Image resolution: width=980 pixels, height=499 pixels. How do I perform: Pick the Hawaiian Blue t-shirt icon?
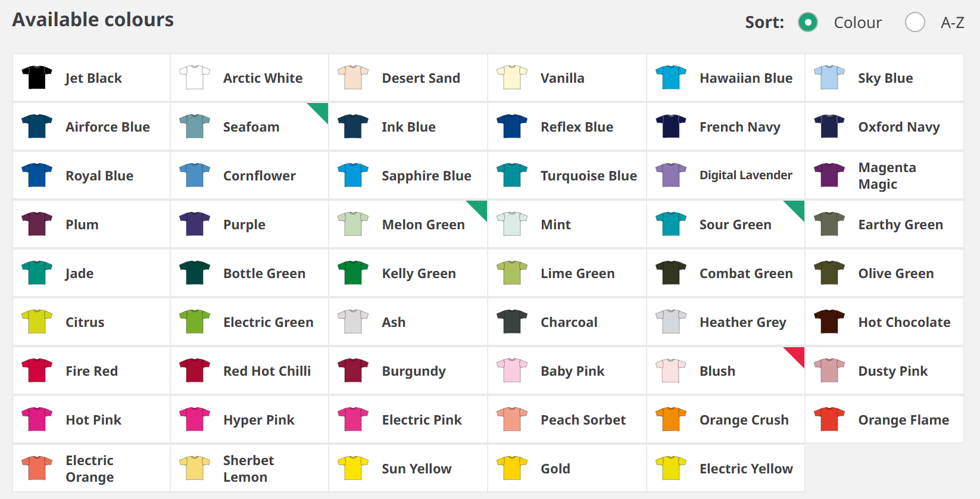coord(671,78)
